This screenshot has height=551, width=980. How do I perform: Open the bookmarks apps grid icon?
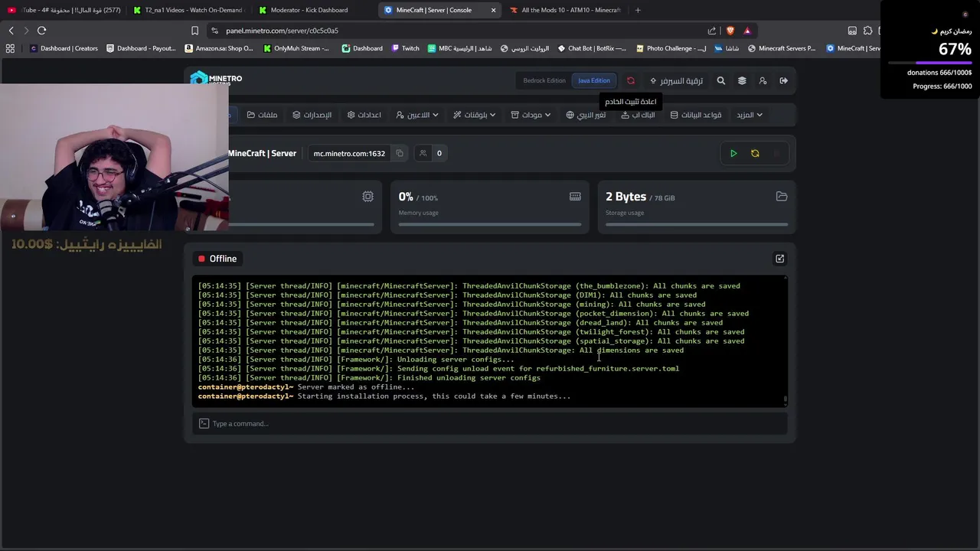10,48
